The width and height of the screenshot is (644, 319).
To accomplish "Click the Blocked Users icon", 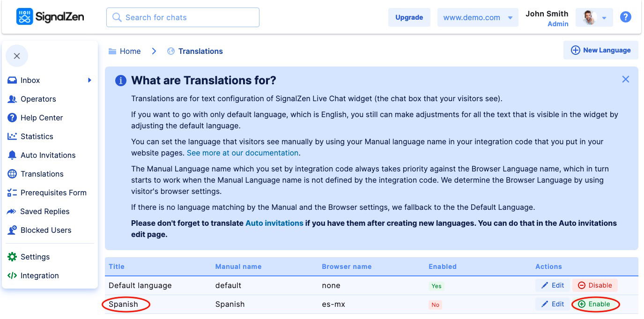I will pyautogui.click(x=12, y=230).
